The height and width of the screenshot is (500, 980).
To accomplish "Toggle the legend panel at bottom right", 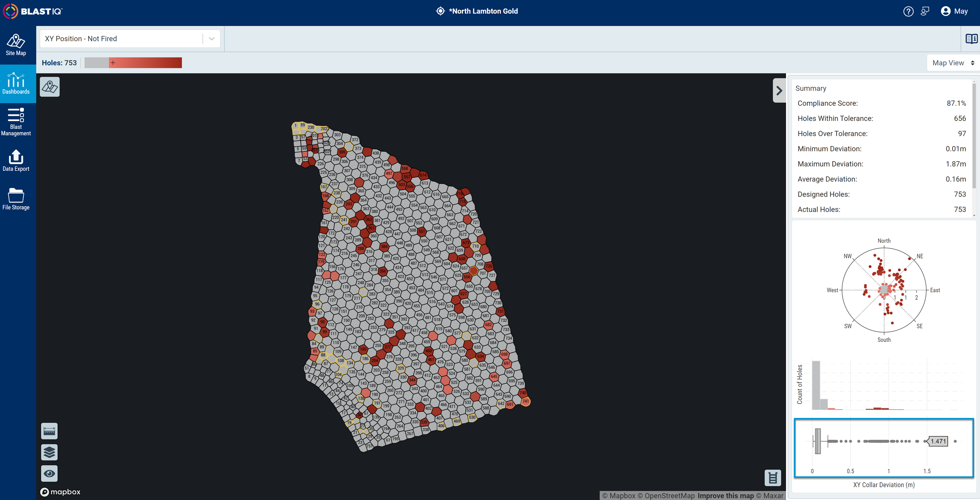I will 772,478.
